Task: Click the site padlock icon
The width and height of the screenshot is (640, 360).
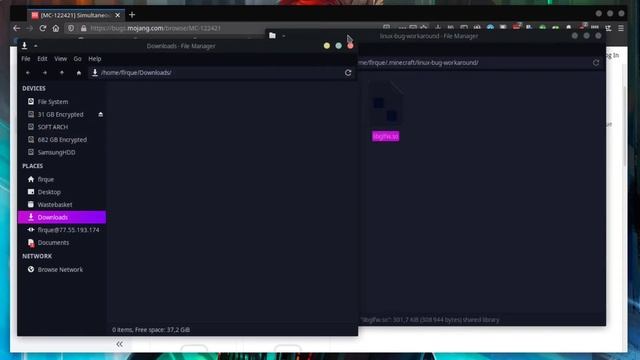Action: point(83,28)
